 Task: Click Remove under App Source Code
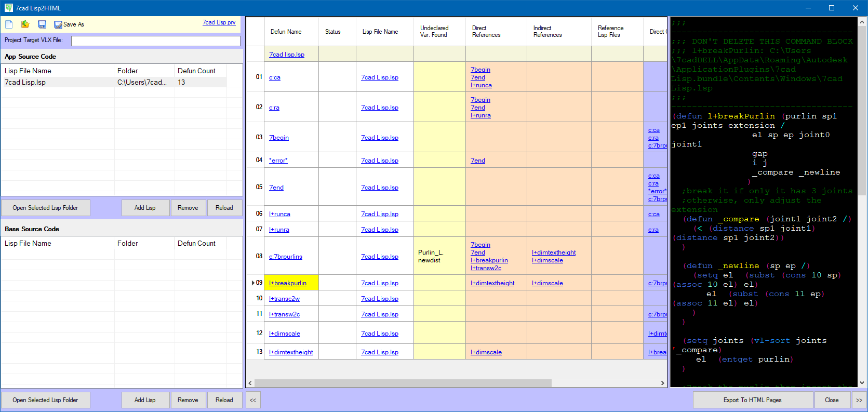(x=188, y=208)
